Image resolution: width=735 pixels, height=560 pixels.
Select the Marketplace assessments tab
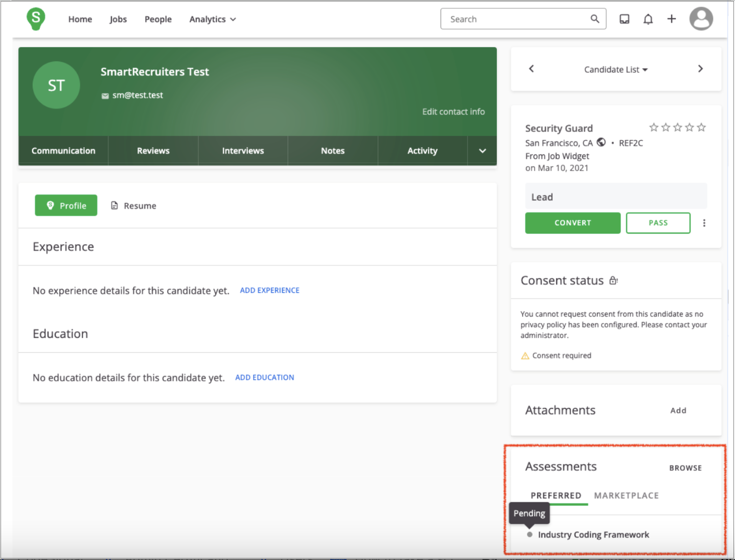pos(626,496)
